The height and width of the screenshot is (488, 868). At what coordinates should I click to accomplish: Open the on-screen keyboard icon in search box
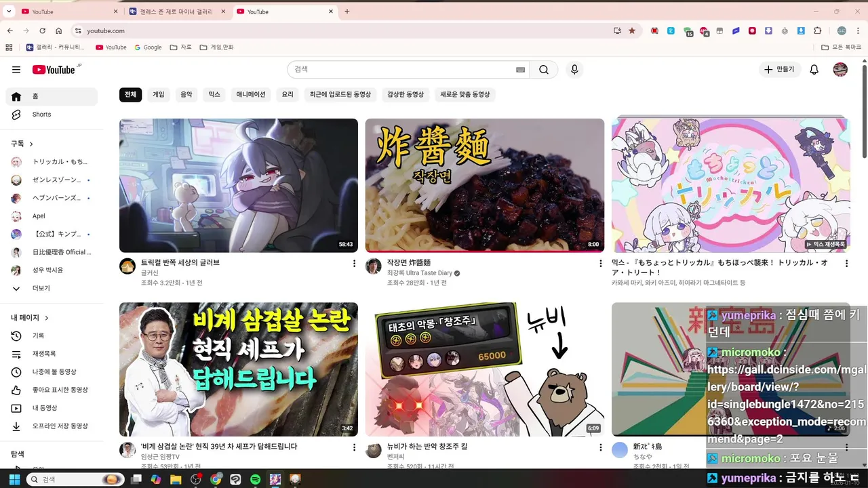(x=520, y=70)
